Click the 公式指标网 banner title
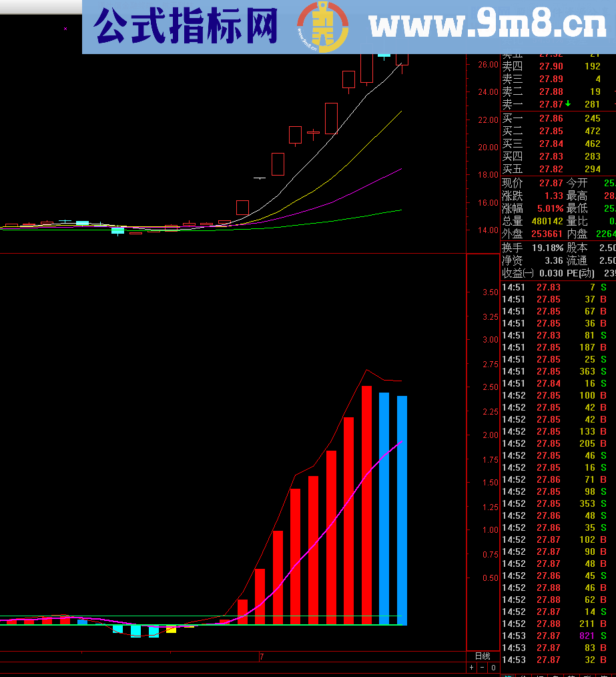The width and height of the screenshot is (616, 677). click(x=186, y=27)
